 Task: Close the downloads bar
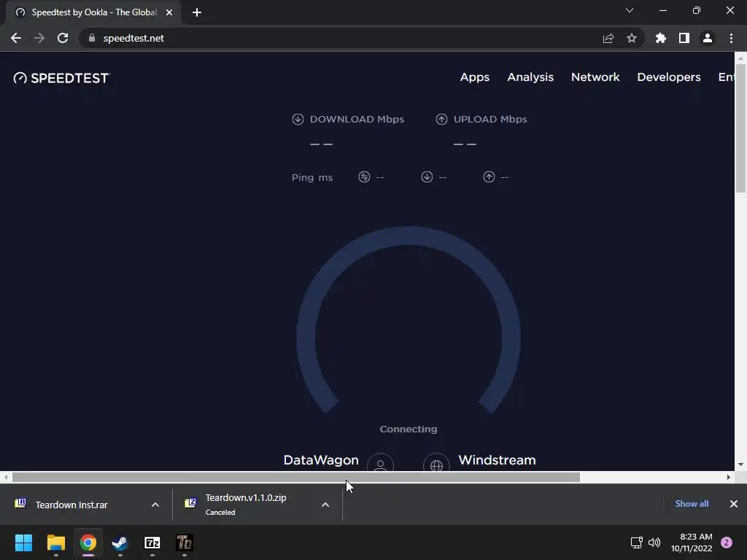coord(734,504)
